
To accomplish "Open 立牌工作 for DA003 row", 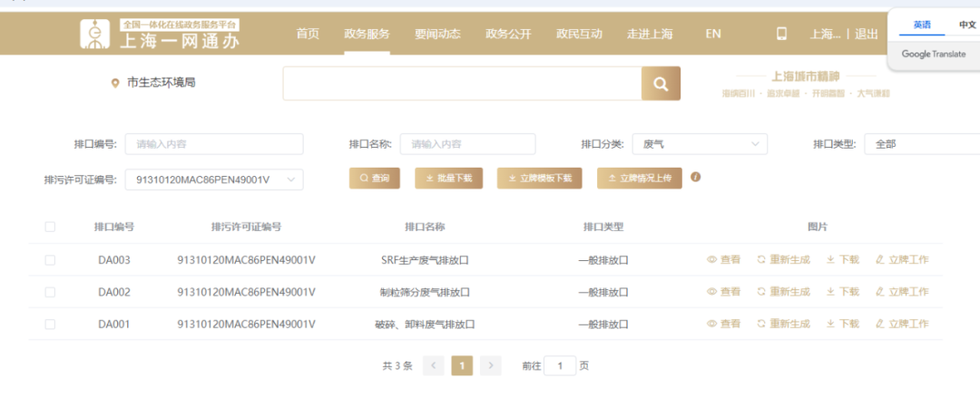I will pyautogui.click(x=902, y=259).
